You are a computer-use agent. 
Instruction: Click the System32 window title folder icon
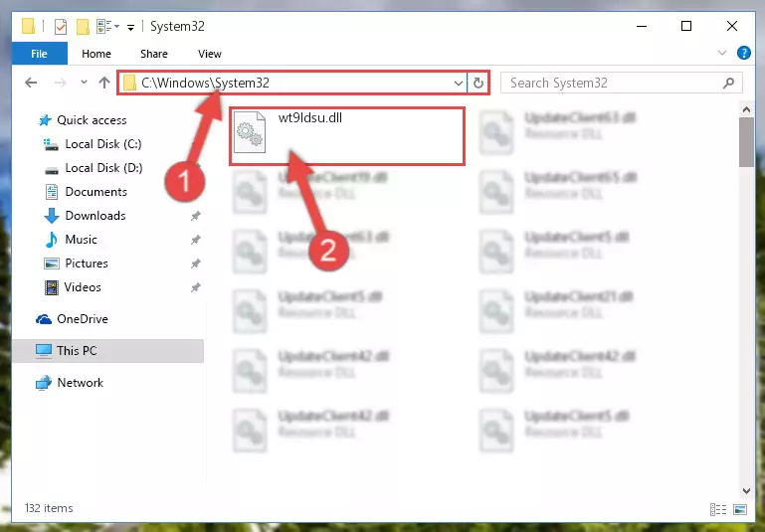[x=29, y=26]
